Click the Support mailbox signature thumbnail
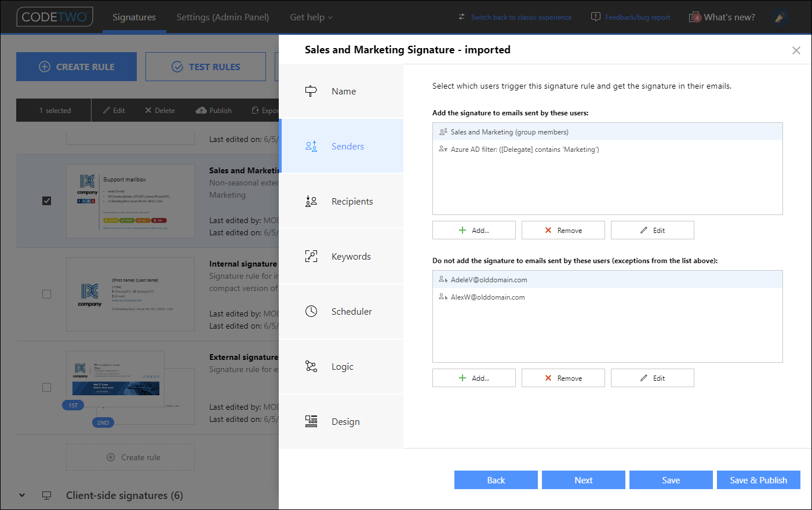Image resolution: width=812 pixels, height=510 pixels. pyautogui.click(x=130, y=201)
